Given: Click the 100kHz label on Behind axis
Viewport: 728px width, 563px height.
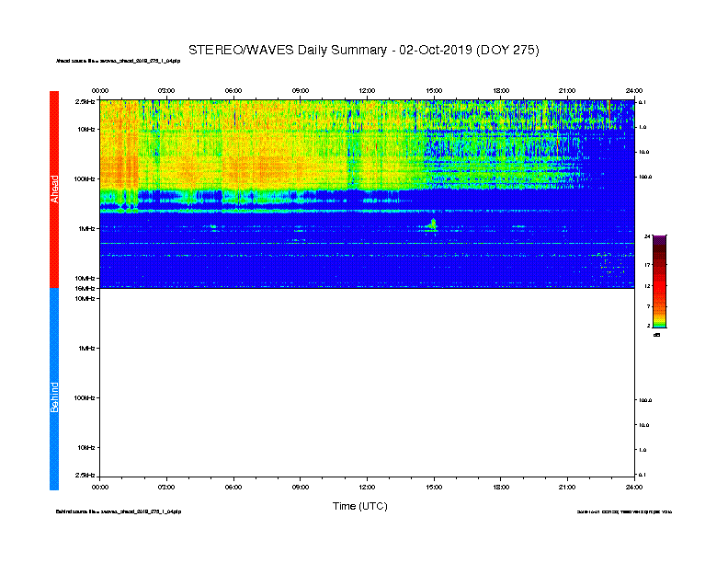Looking at the screenshot, I should (x=85, y=397).
